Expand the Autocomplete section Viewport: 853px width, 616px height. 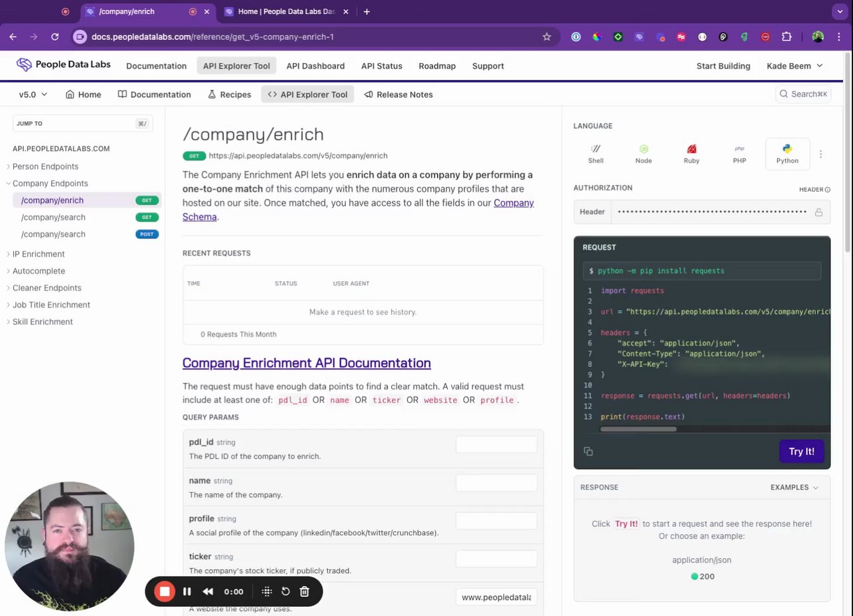click(x=39, y=271)
